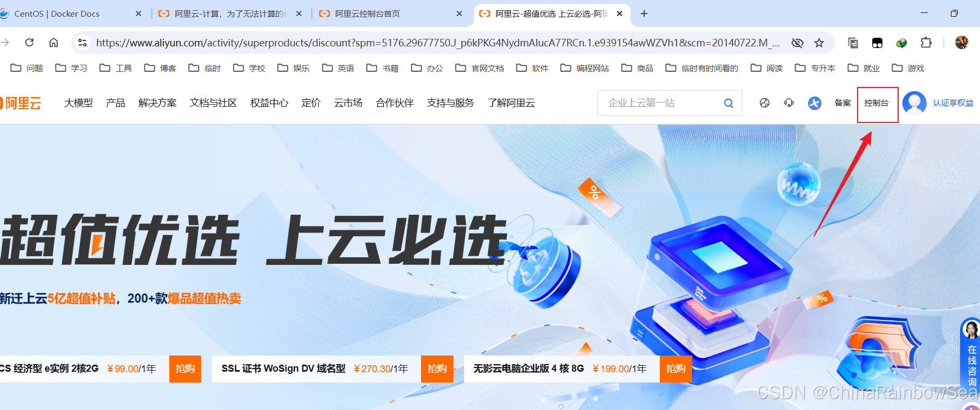Open the 专升本 bookmark folder
The image size is (980, 410).
coord(815,68)
